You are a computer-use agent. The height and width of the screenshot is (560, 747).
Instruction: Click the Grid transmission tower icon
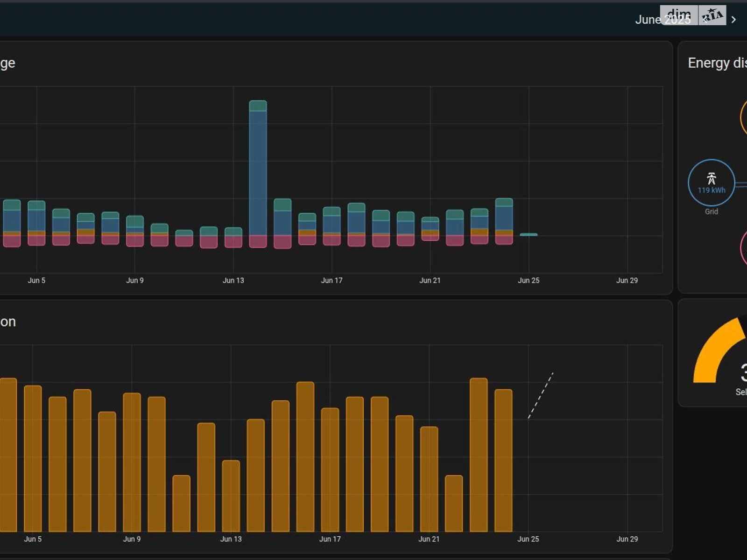tap(711, 178)
